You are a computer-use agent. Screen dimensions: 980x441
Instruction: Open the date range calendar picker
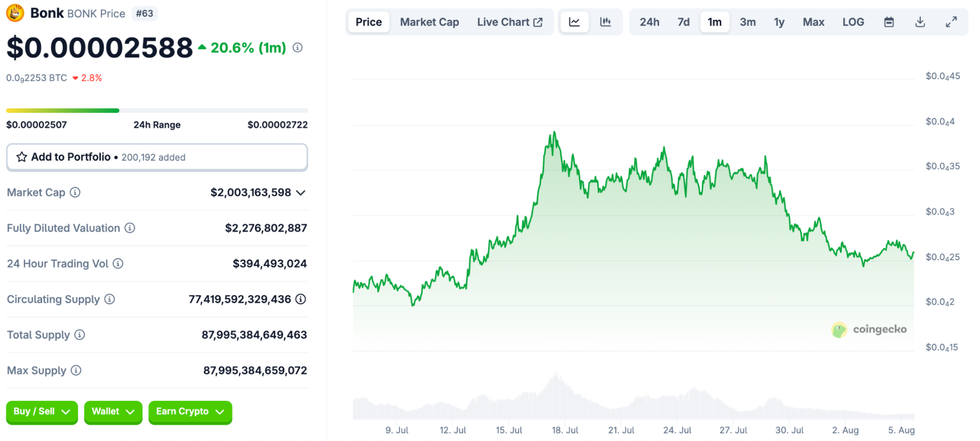(x=889, y=22)
